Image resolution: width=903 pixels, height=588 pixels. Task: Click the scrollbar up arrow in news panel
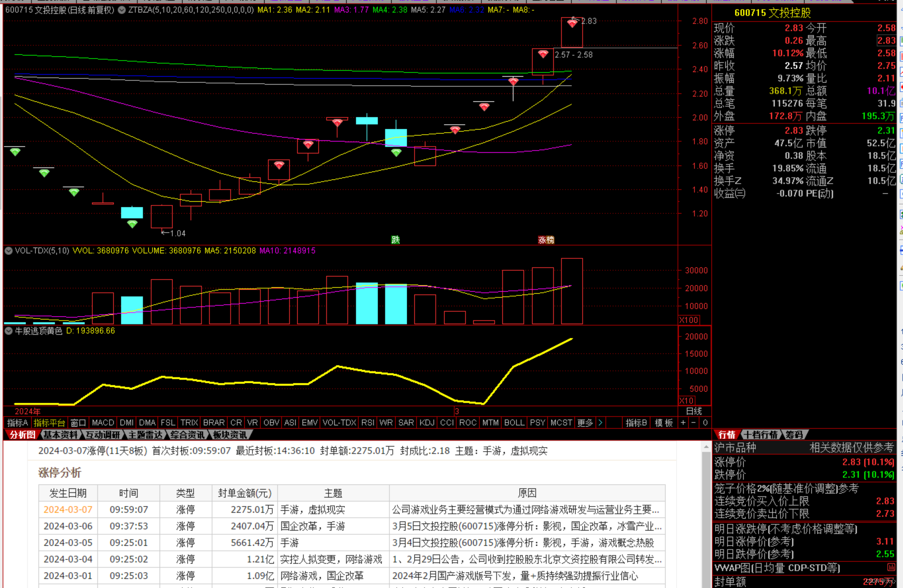(706, 447)
